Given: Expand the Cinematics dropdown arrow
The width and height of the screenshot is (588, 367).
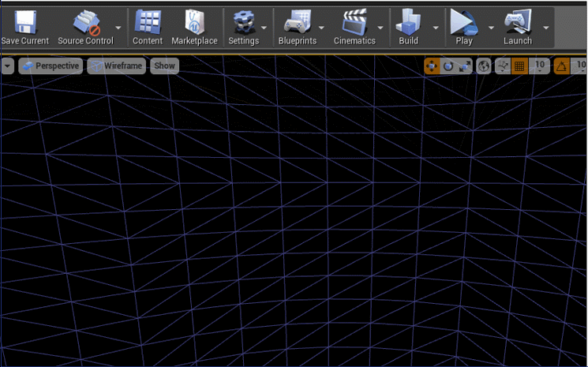Looking at the screenshot, I should coord(380,28).
